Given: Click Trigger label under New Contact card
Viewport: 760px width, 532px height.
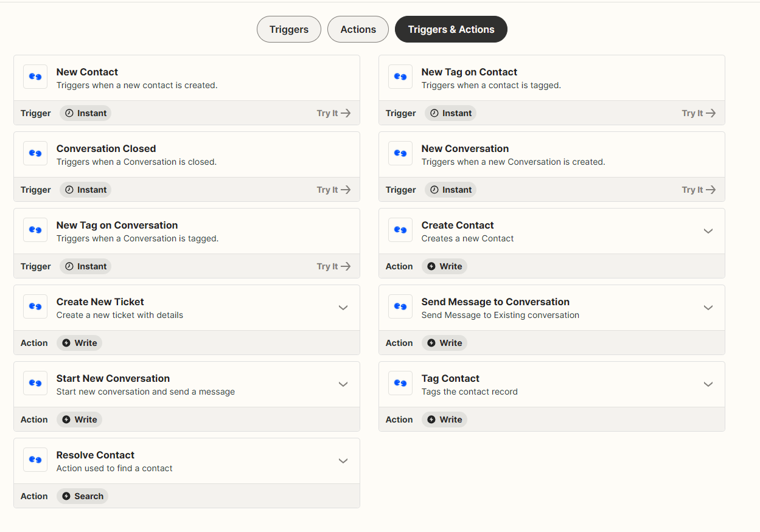Looking at the screenshot, I should pos(36,113).
